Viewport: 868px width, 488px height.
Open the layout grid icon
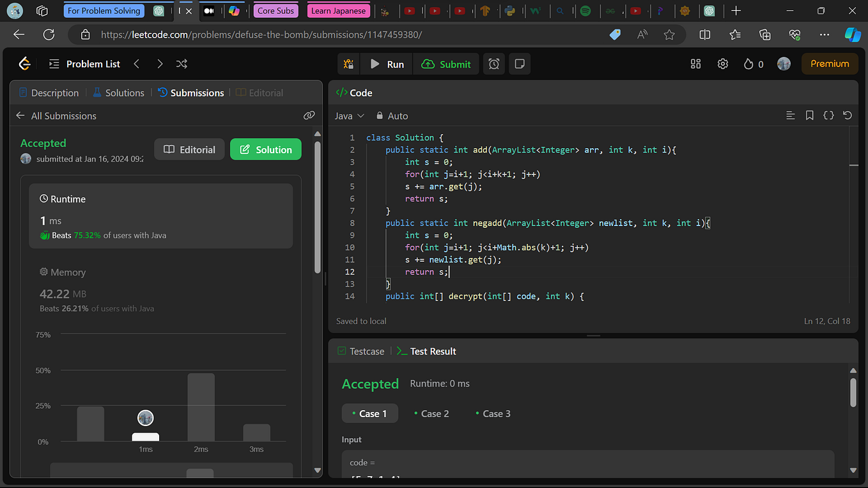point(696,64)
